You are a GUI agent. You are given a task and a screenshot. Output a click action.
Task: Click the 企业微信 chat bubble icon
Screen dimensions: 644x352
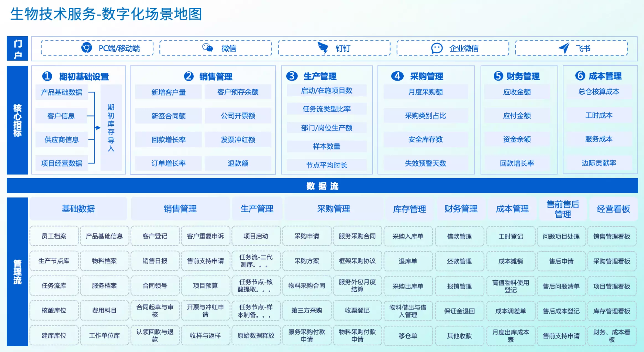point(437,48)
